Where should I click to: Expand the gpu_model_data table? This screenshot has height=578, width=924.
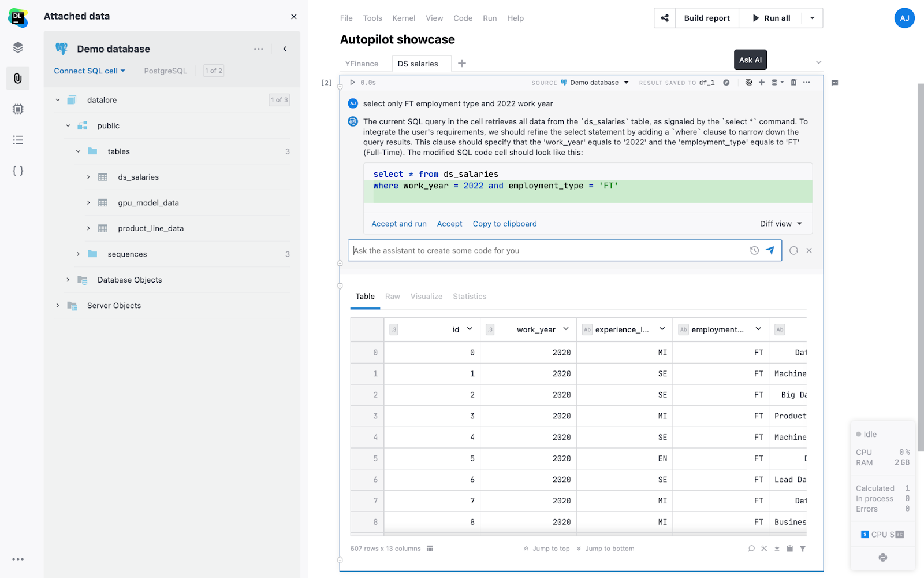[x=88, y=203]
